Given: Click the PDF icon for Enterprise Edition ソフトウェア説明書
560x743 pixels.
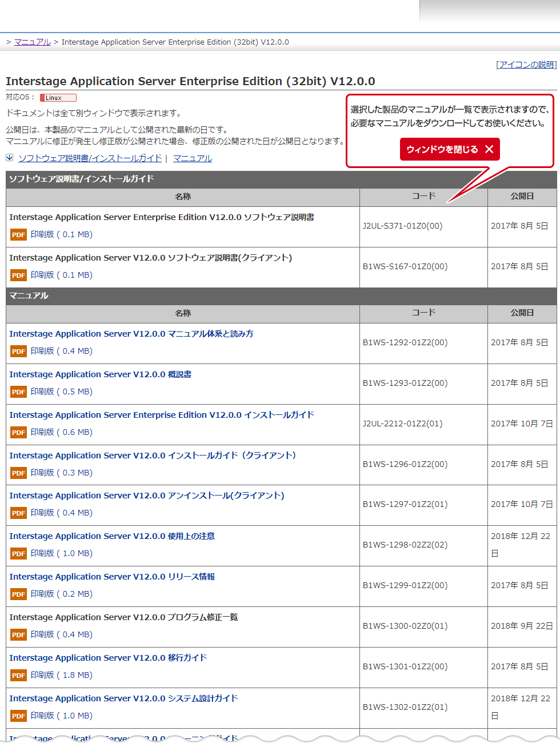Looking at the screenshot, I should [18, 235].
